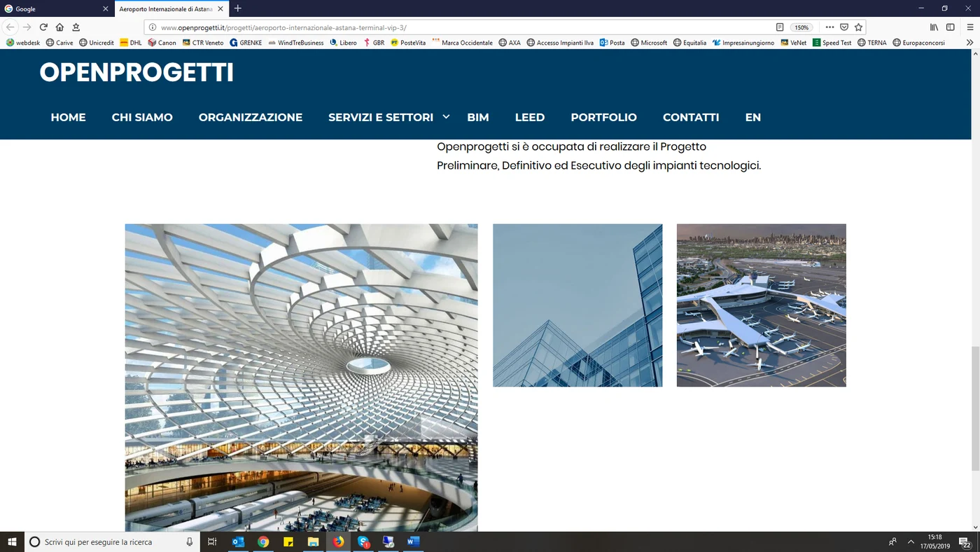Viewport: 980px width, 552px height.
Task: Bookmark this page with the star icon
Action: click(858, 27)
